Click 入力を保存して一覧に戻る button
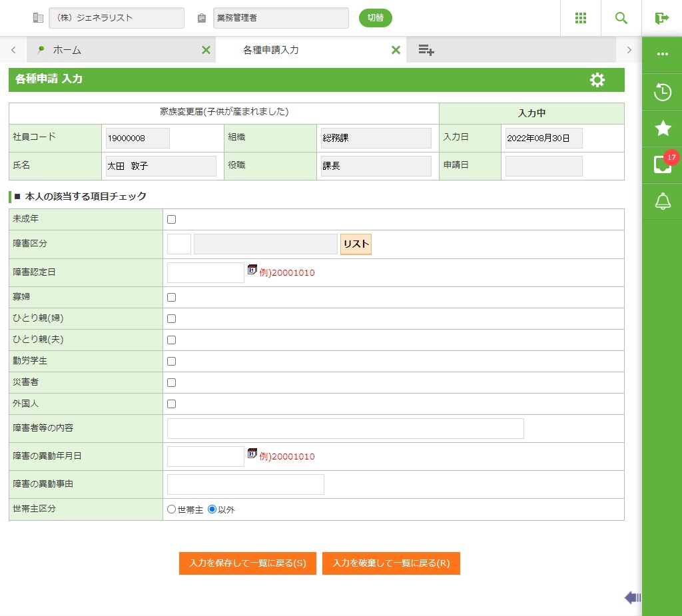The image size is (682, 616). [248, 563]
